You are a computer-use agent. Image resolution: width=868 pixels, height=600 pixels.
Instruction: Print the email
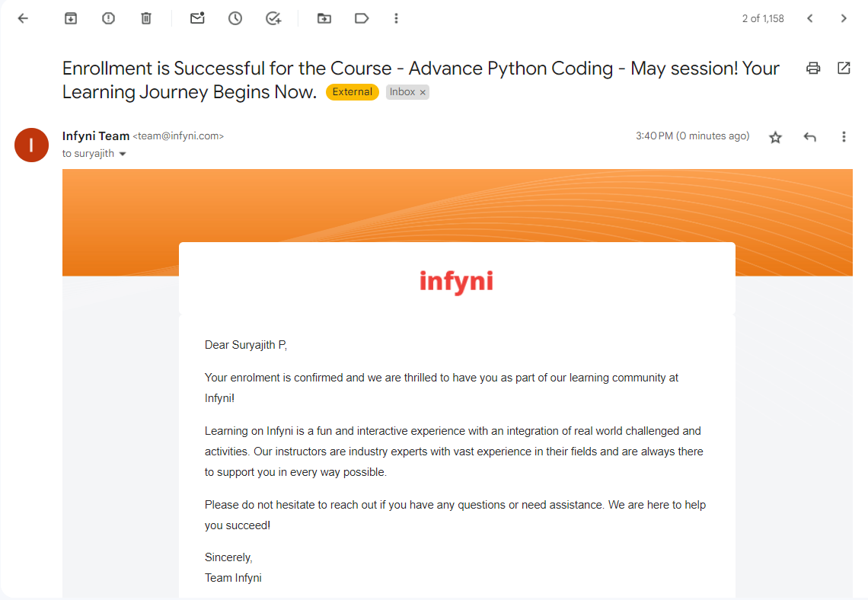pos(812,68)
